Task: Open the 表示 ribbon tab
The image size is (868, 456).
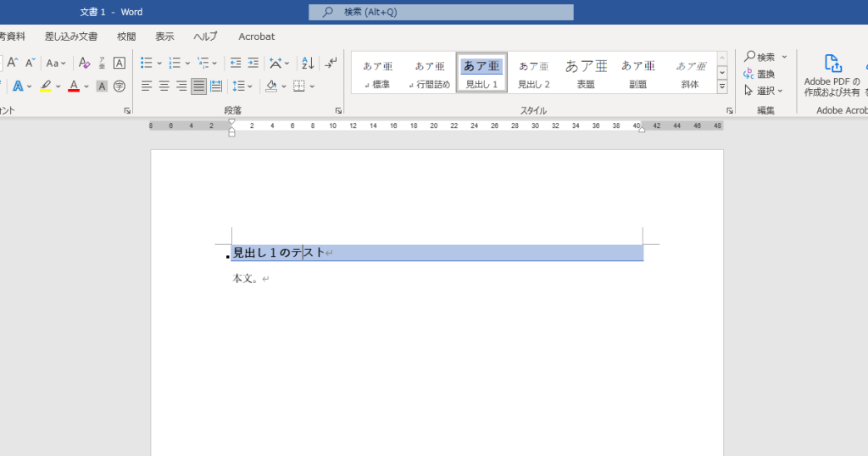Action: 164,36
